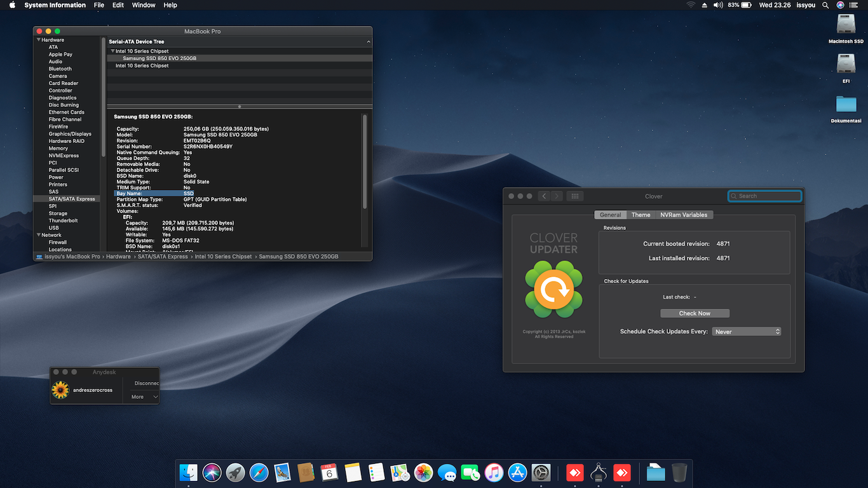Click the serial number S2R6NX0HB40549Y
The image size is (868, 488).
pos(208,147)
